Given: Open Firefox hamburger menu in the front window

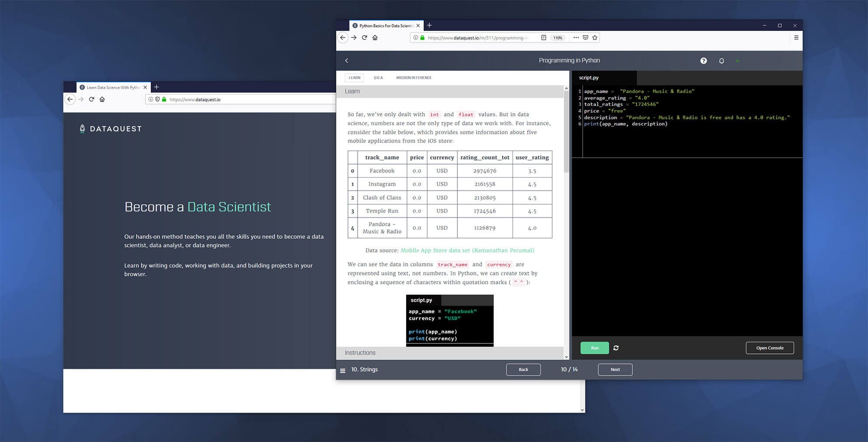Looking at the screenshot, I should coord(796,38).
